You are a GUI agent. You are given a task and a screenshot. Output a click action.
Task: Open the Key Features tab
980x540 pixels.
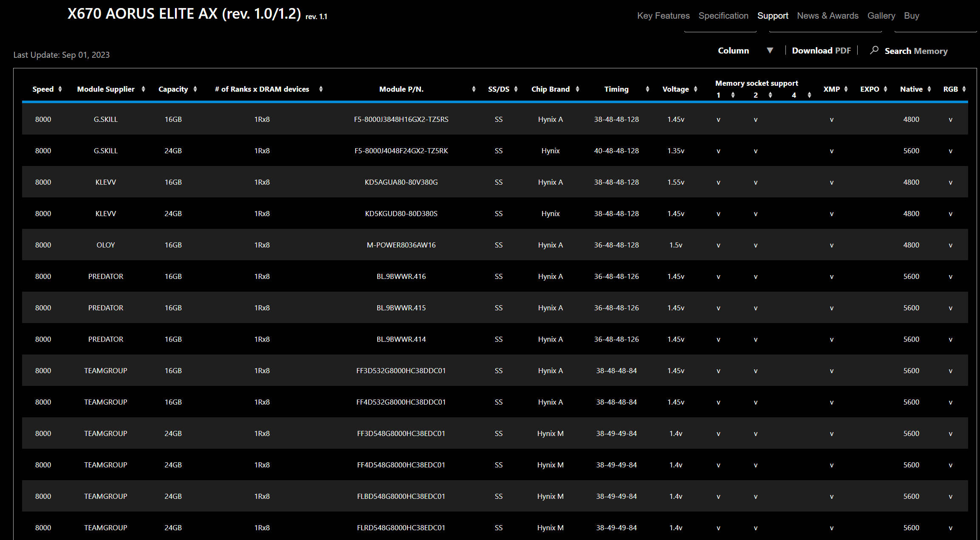pyautogui.click(x=664, y=16)
